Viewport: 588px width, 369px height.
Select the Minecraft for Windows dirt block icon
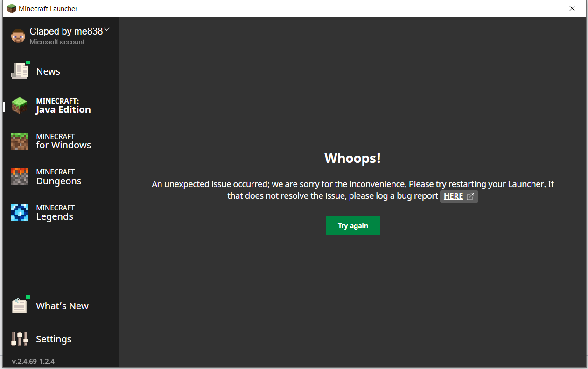tap(20, 141)
